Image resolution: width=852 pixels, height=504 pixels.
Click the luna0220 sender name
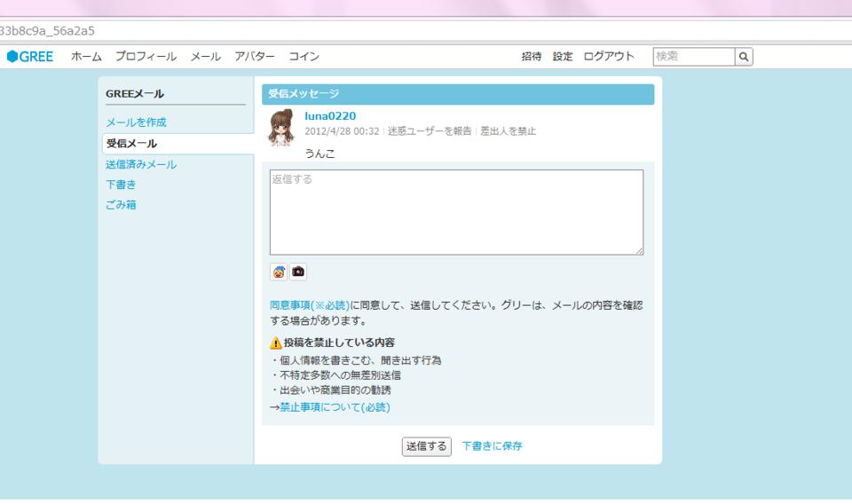tap(330, 115)
